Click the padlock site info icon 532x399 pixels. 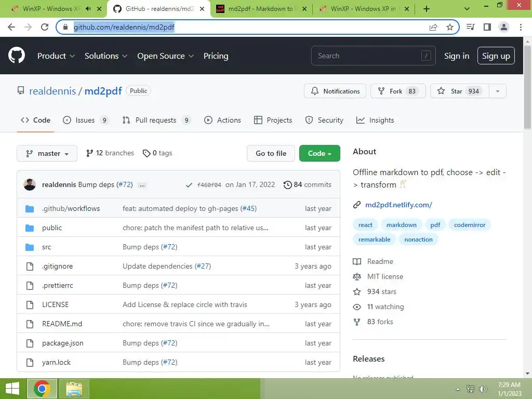[65, 27]
